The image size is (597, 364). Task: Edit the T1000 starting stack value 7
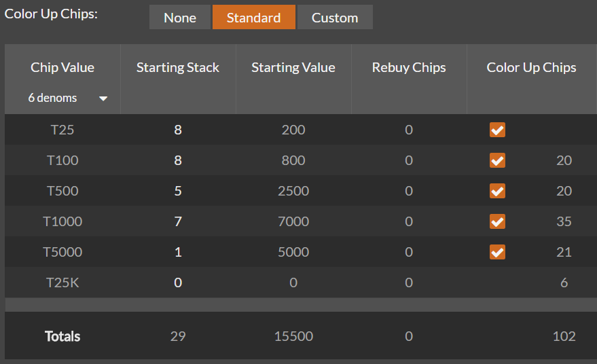[178, 221]
